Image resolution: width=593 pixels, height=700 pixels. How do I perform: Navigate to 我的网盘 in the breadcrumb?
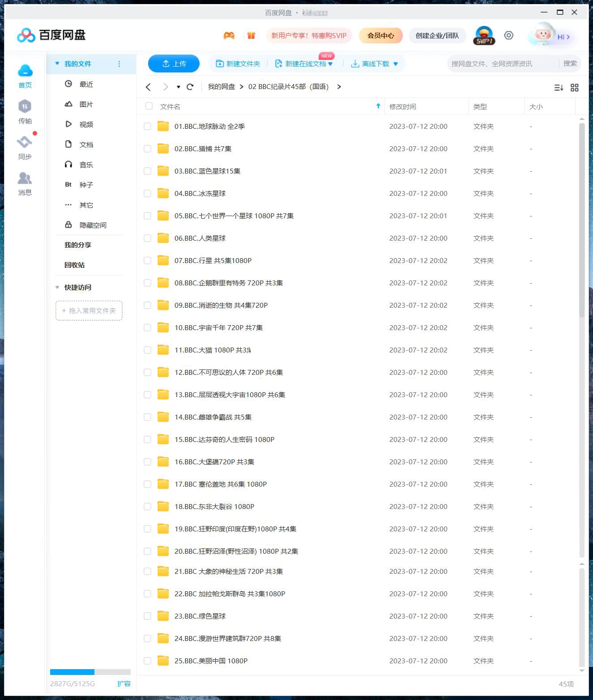(x=221, y=87)
